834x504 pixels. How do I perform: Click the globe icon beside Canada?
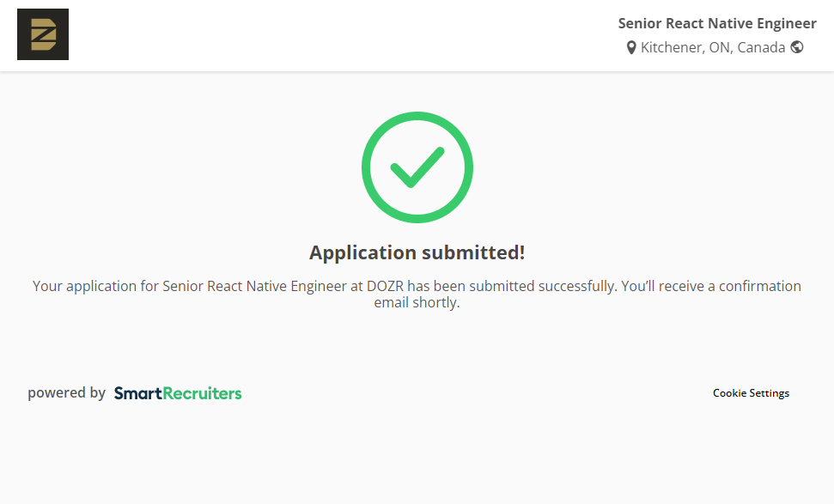coord(797,47)
